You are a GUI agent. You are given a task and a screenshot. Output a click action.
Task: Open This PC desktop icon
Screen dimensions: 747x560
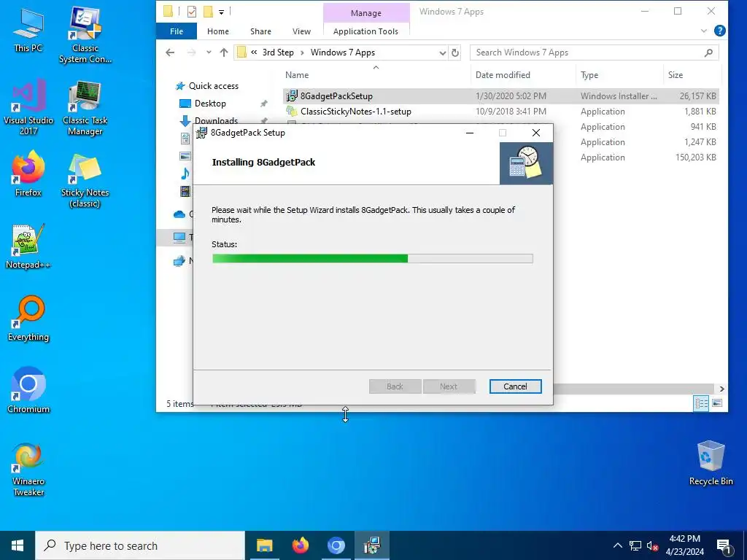point(28,31)
